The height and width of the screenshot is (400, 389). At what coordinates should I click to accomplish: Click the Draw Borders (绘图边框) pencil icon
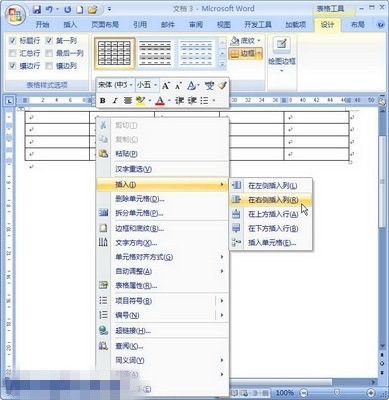click(282, 44)
